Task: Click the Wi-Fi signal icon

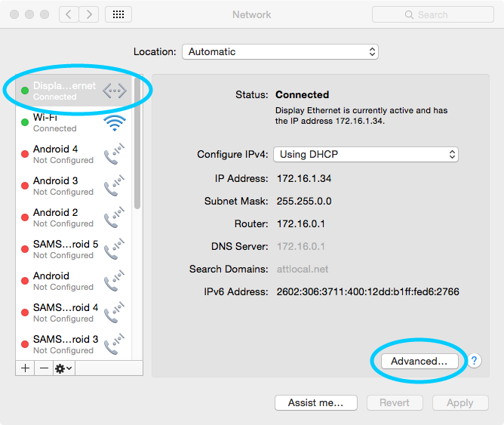Action: 115,123
